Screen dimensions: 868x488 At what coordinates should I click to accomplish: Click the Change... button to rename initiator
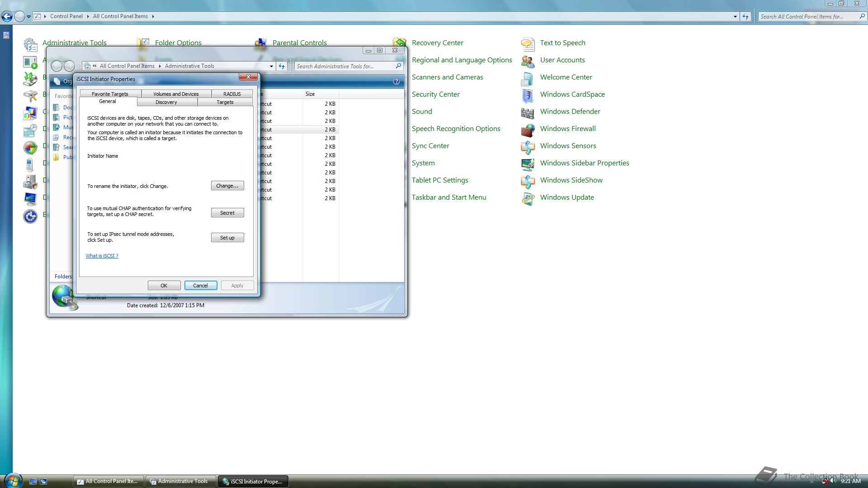tap(227, 186)
